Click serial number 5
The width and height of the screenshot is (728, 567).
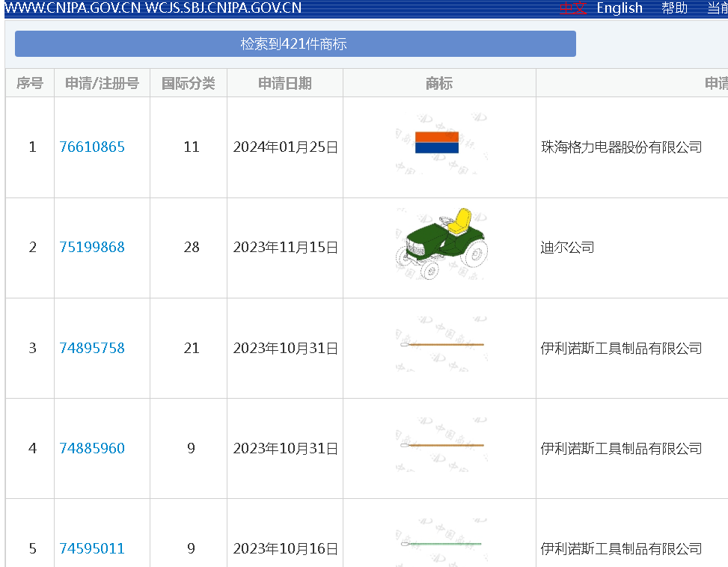click(32, 548)
